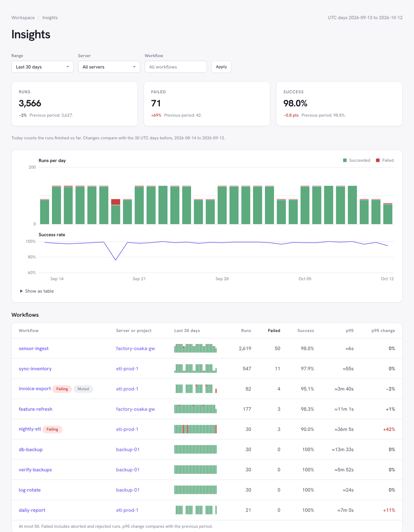Click the Success column header
The width and height of the screenshot is (414, 532).
point(306,330)
